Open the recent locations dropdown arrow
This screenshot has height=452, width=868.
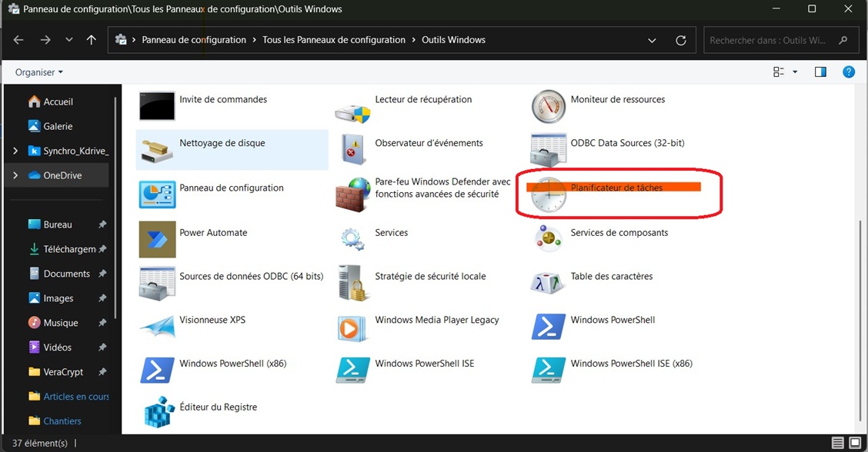[x=68, y=40]
